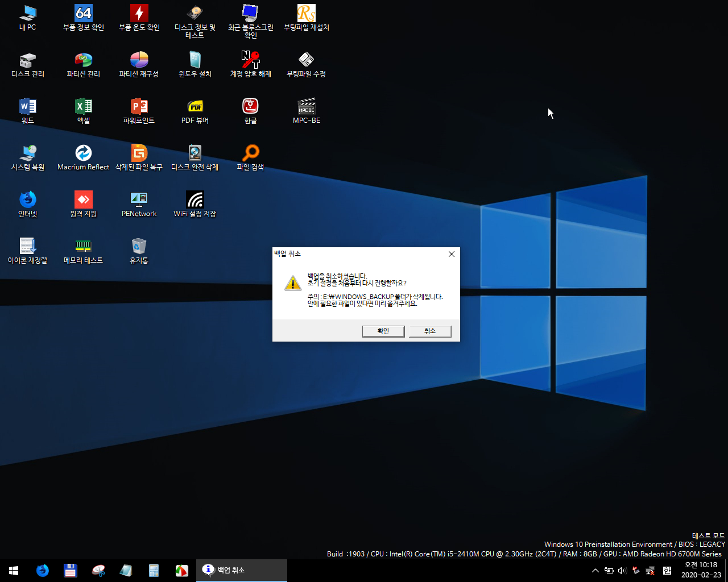Open 디스크 정보 및 테스트 icon
Screen dimensions: 728x582
(x=195, y=22)
